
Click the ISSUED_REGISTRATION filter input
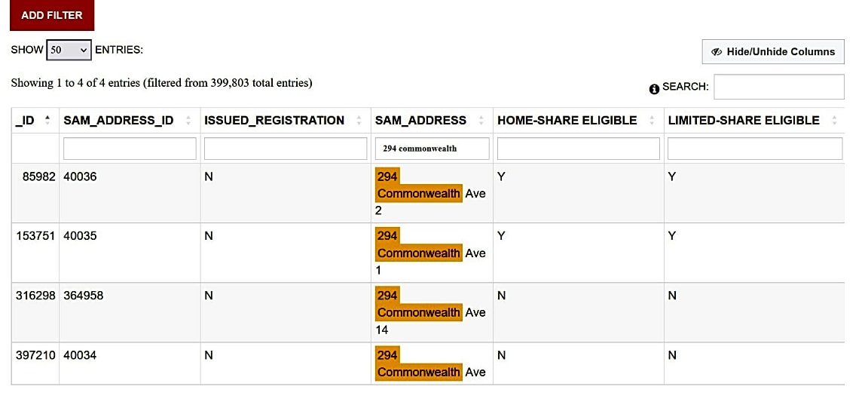pos(285,149)
